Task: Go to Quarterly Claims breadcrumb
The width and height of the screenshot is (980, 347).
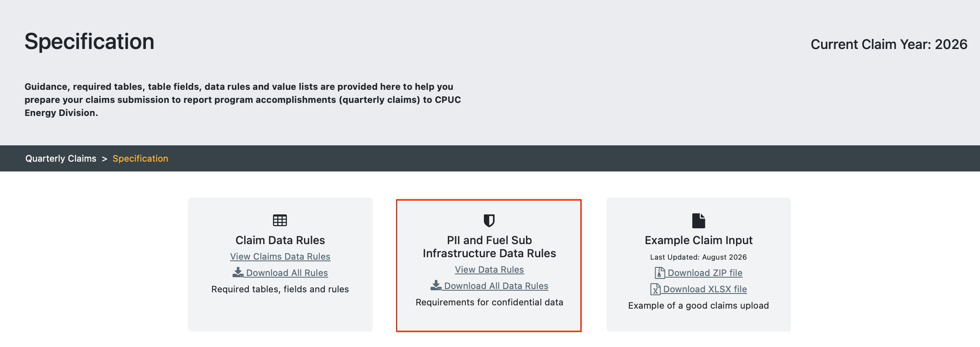Action: click(61, 158)
